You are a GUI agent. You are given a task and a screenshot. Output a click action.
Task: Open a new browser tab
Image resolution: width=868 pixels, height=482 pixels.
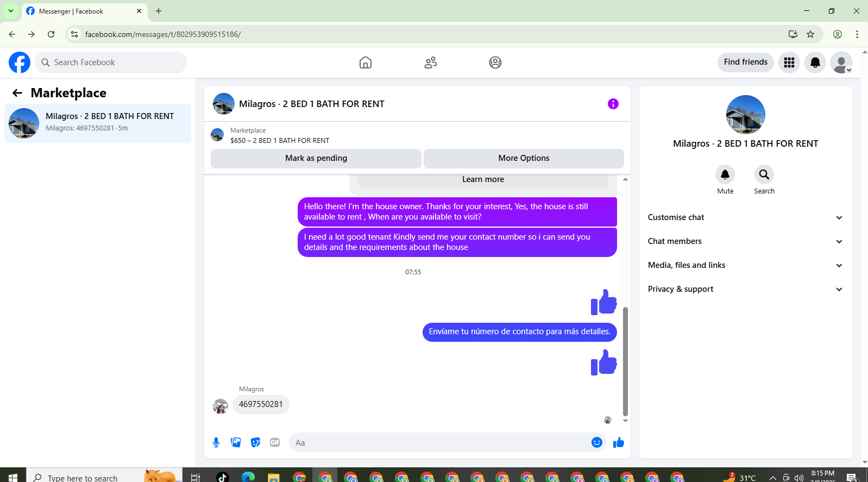click(x=159, y=11)
